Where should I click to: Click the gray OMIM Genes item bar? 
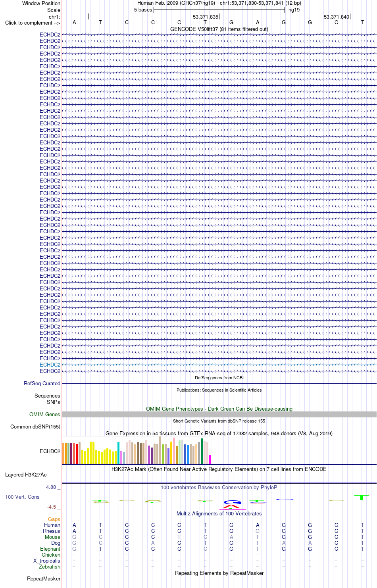[219, 414]
